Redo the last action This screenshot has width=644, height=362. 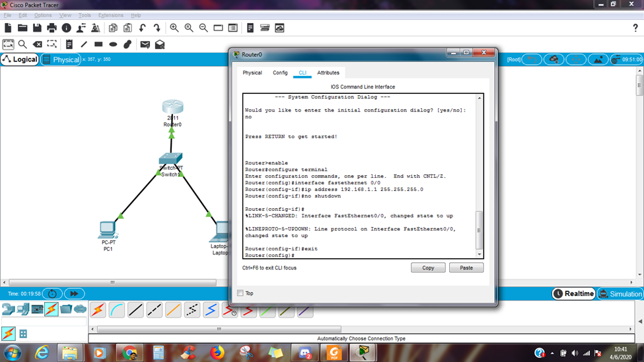(157, 28)
